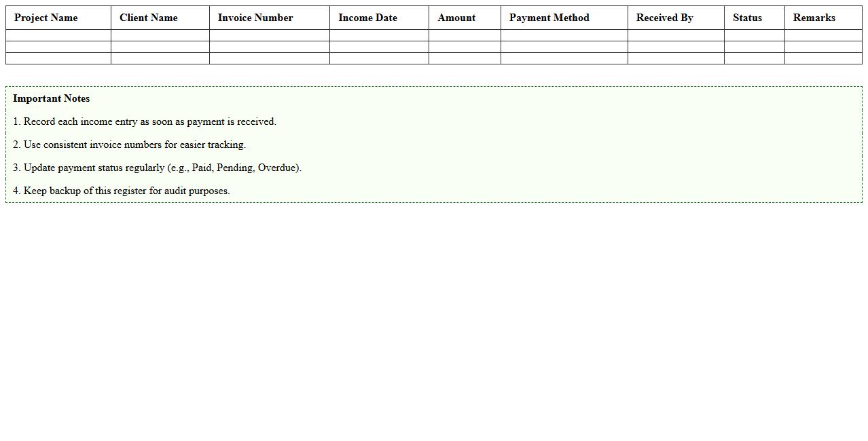Select note about keeping register backup
Image resolution: width=868 pixels, height=441 pixels.
pos(122,191)
